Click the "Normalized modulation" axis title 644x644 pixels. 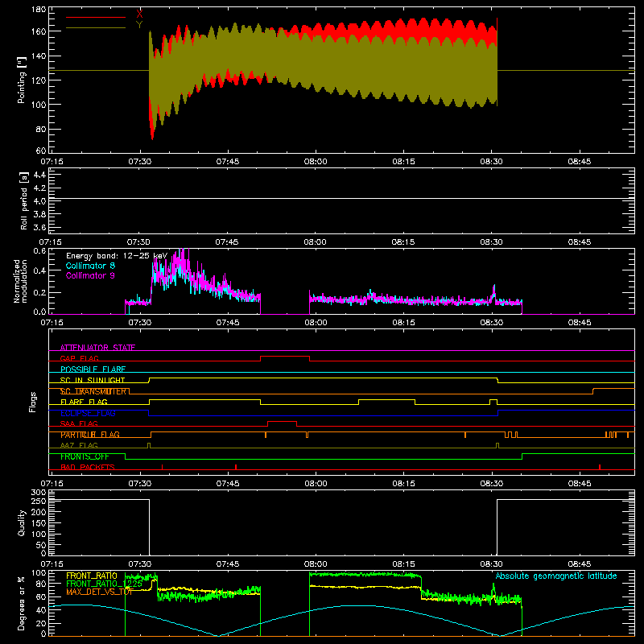tap(21, 281)
